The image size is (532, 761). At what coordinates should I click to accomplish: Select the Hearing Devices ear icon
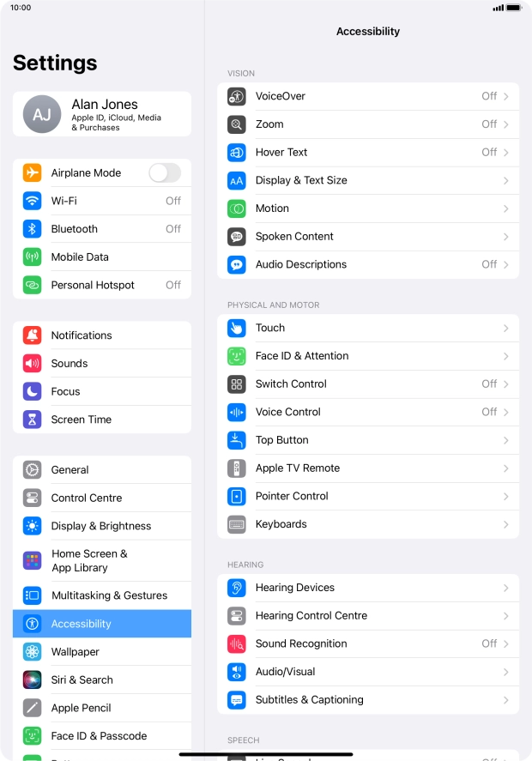[236, 588]
